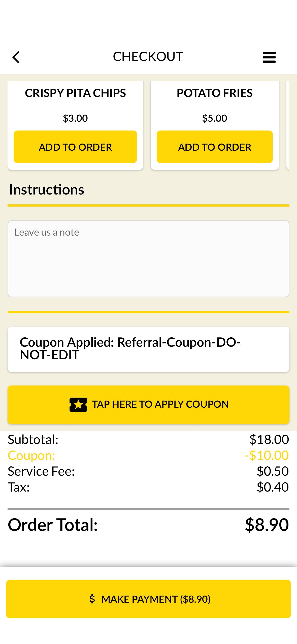The width and height of the screenshot is (297, 644).
Task: Click the $0.50 service fee amount
Action: pyautogui.click(x=272, y=471)
